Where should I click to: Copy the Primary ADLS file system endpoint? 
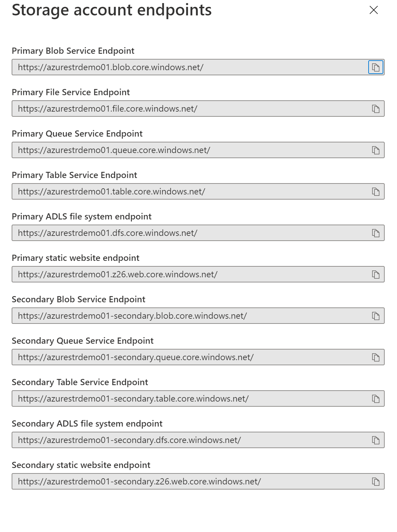click(x=375, y=233)
